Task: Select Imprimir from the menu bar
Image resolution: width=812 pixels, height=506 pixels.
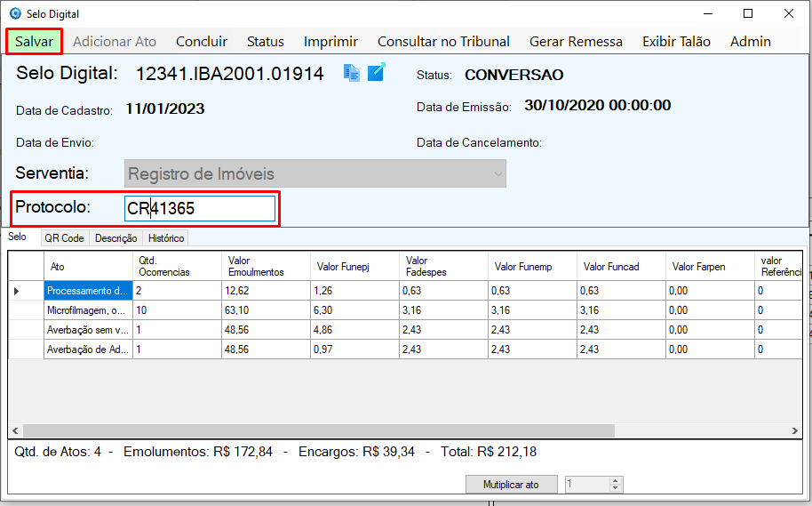Action: [x=330, y=42]
